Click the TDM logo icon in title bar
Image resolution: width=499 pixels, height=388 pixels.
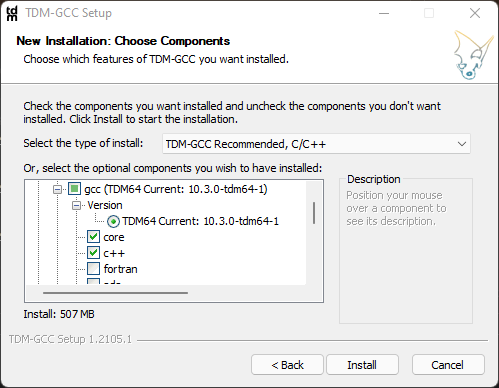[12, 13]
